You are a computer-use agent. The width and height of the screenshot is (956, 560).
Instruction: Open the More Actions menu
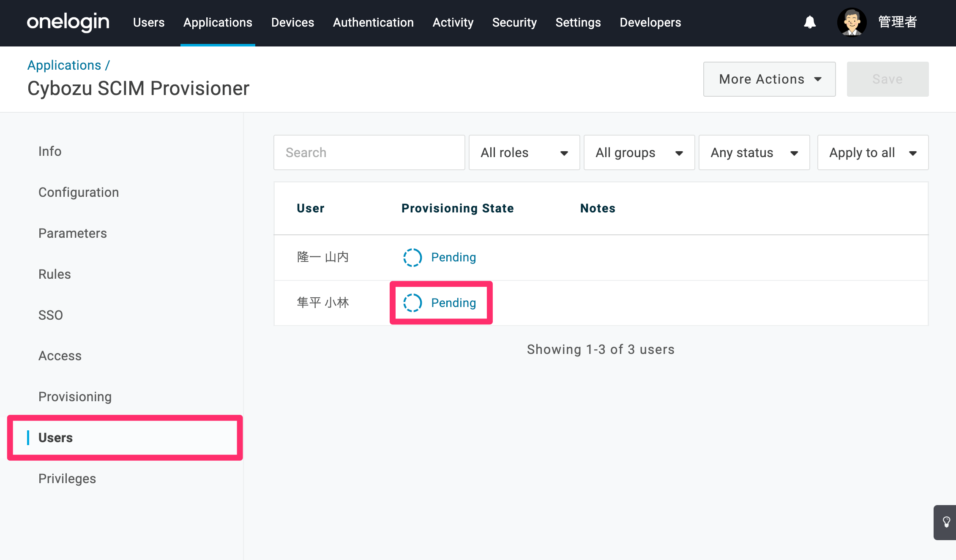pyautogui.click(x=769, y=79)
